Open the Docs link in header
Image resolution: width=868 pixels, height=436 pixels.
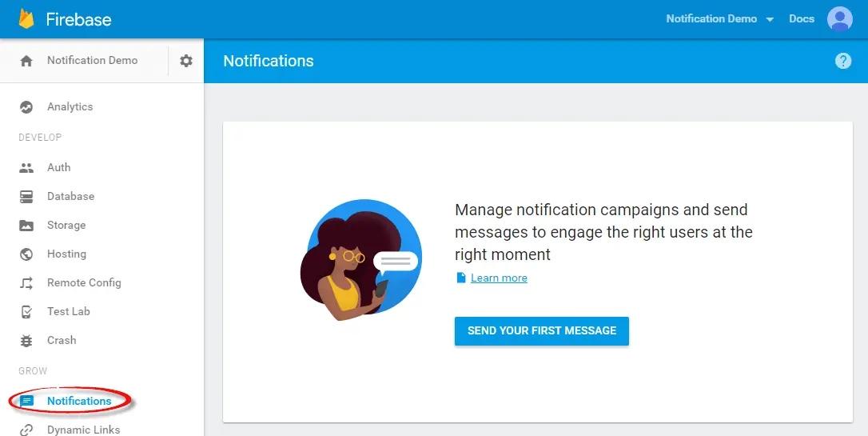[802, 19]
